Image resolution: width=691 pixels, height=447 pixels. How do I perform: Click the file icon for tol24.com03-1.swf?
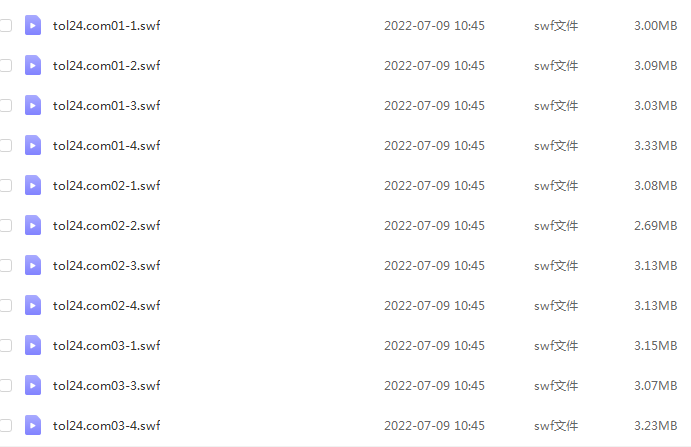(33, 346)
